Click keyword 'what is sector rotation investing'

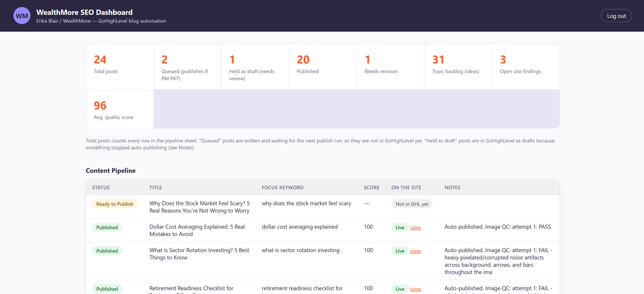300,250
